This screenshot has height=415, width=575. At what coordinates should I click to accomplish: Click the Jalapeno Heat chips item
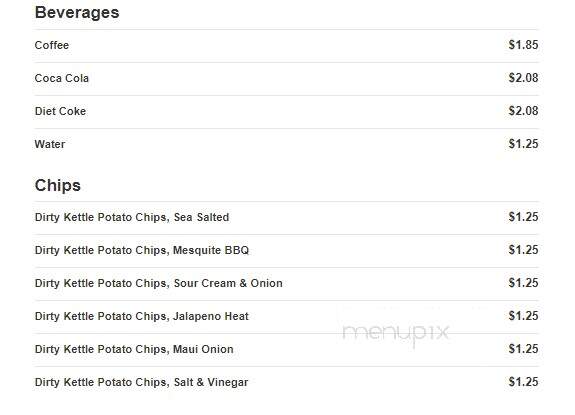(x=142, y=316)
